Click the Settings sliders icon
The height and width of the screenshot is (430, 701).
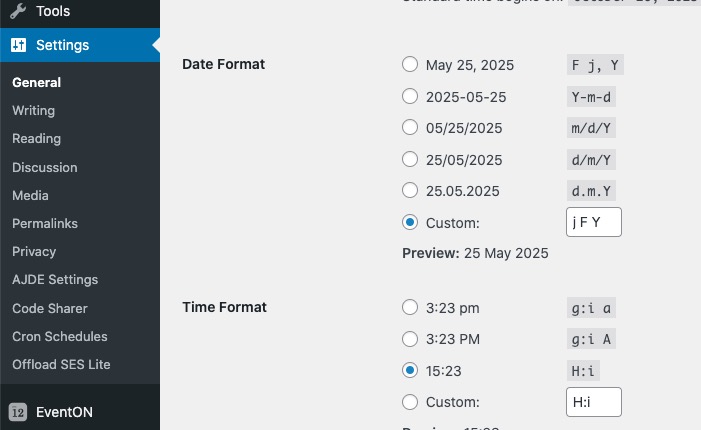(x=18, y=45)
